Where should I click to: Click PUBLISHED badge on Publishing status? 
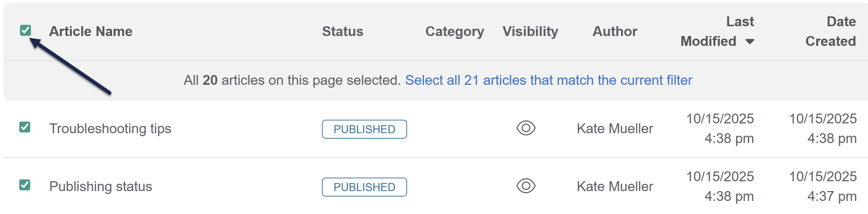click(364, 187)
